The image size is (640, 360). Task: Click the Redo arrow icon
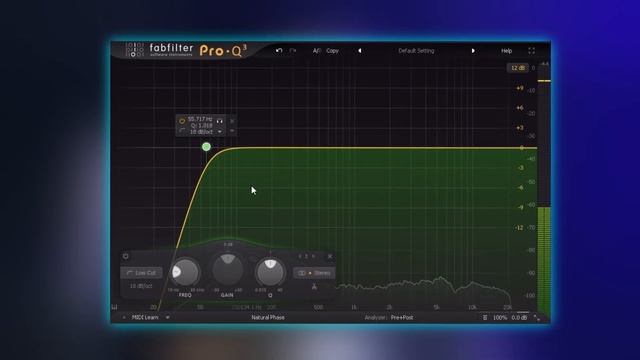tap(293, 51)
